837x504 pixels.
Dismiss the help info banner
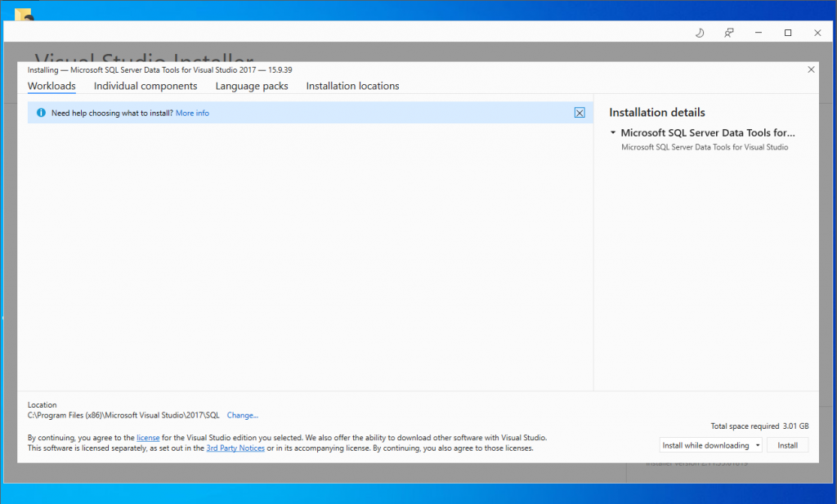pyautogui.click(x=580, y=113)
